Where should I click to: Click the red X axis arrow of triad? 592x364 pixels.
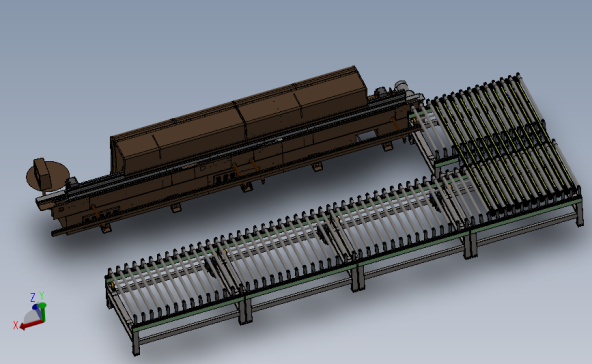[x=31, y=324]
